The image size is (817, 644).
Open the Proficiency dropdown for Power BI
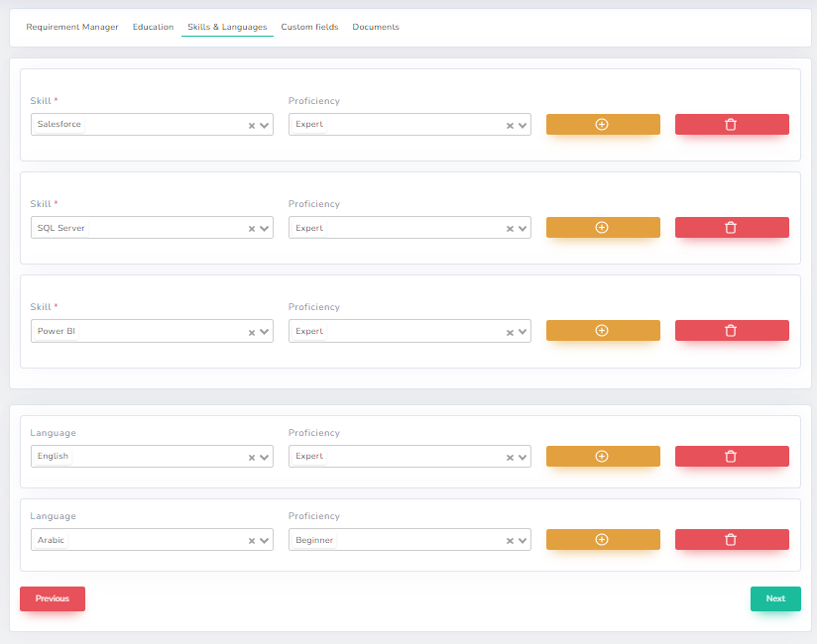(x=523, y=332)
